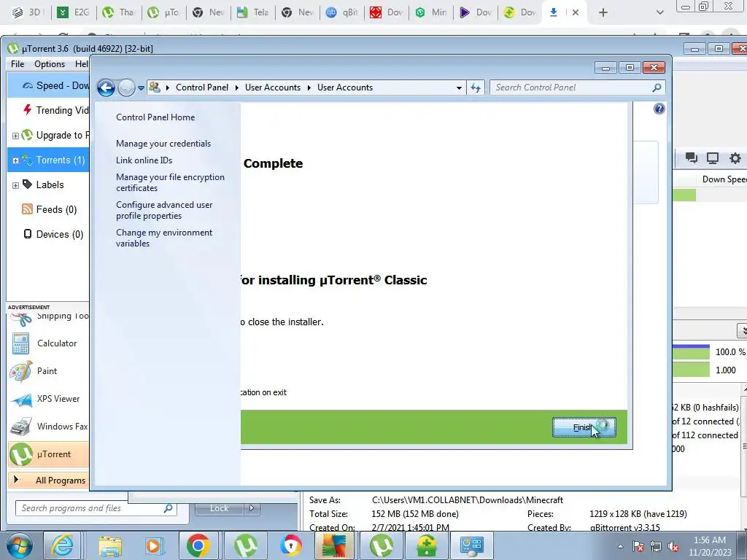Open Windows Explorer folder from taskbar

click(109, 545)
